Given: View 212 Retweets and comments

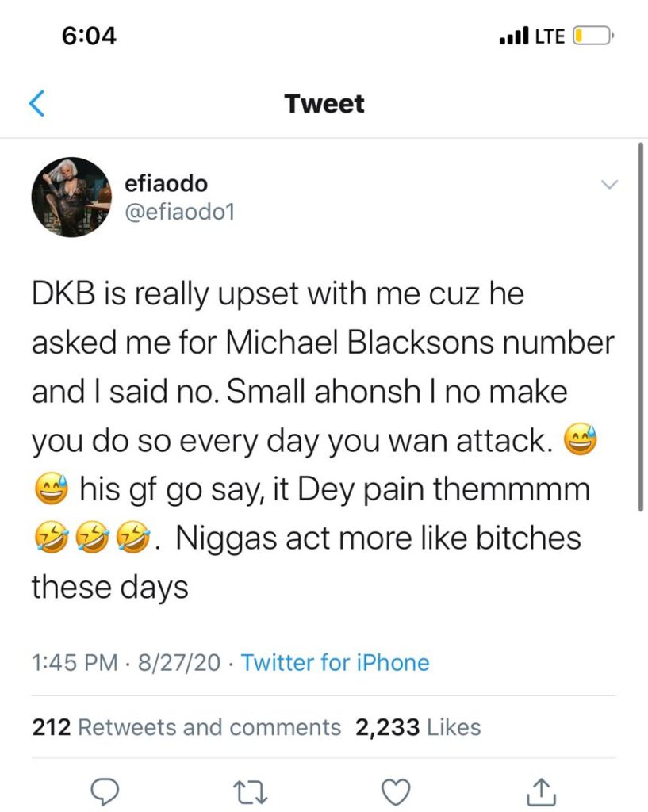Looking at the screenshot, I should [x=186, y=727].
